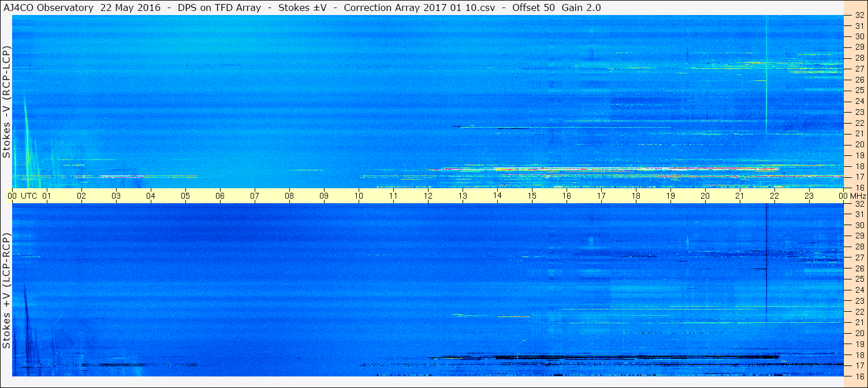Viewport: 868px width, 388px height.
Task: Click the 29 MHz label of the lower +V panel
Action: pyautogui.click(x=859, y=236)
